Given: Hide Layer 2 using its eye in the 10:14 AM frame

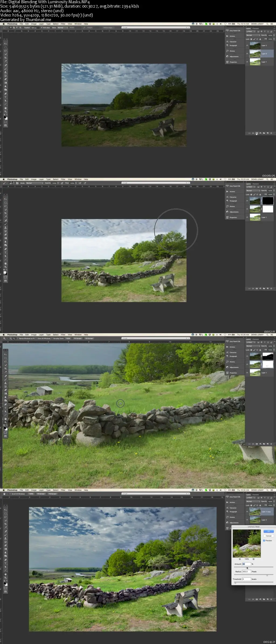Looking at the screenshot, I should 247,45.
